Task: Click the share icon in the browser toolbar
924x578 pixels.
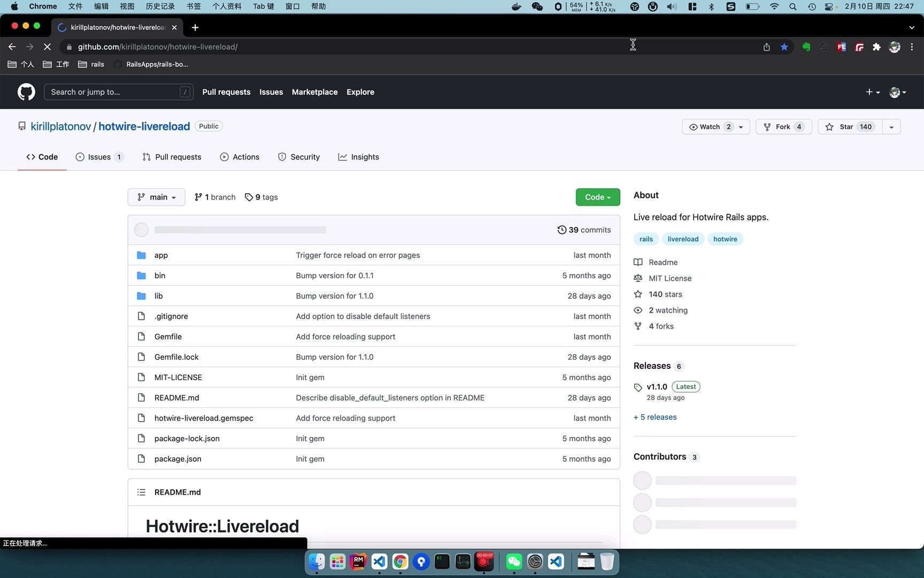Action: [766, 47]
